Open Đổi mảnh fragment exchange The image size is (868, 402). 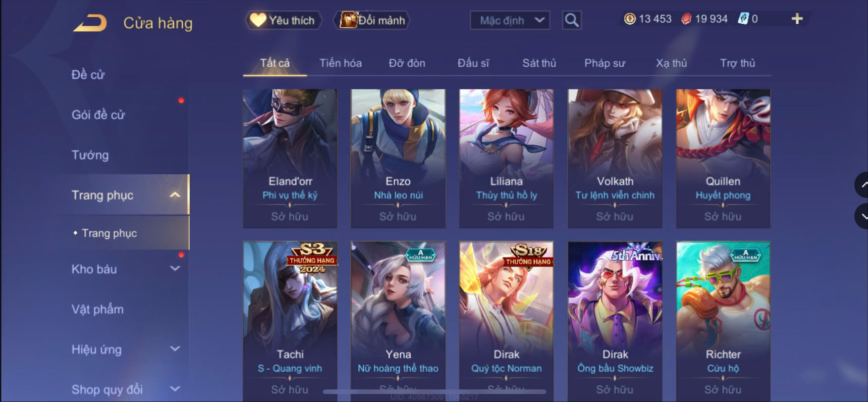pos(372,20)
